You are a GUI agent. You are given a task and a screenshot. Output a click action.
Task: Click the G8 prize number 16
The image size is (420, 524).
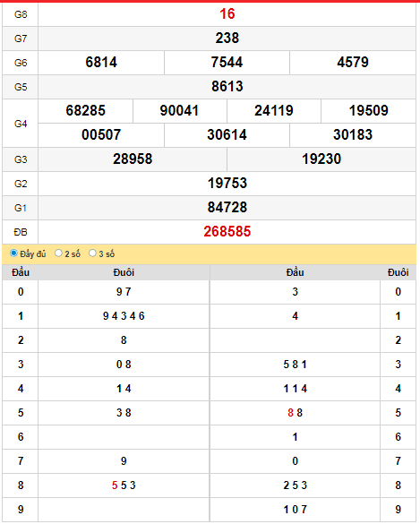click(227, 14)
